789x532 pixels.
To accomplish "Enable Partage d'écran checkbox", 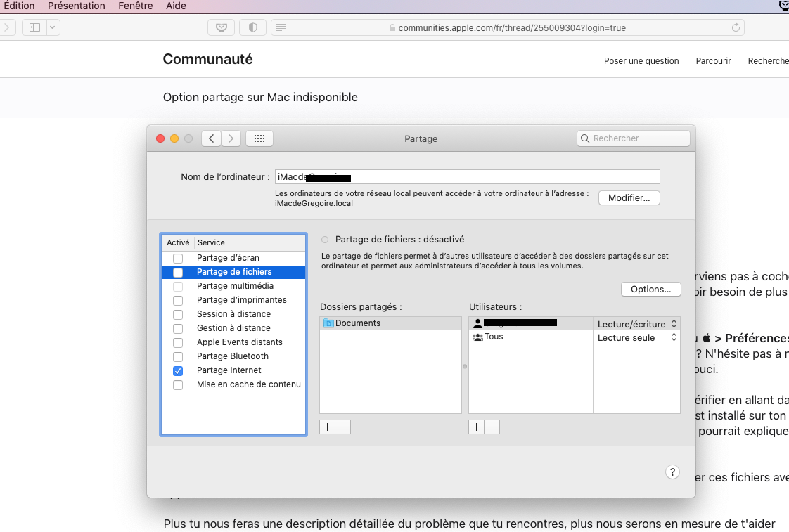I will (x=178, y=259).
